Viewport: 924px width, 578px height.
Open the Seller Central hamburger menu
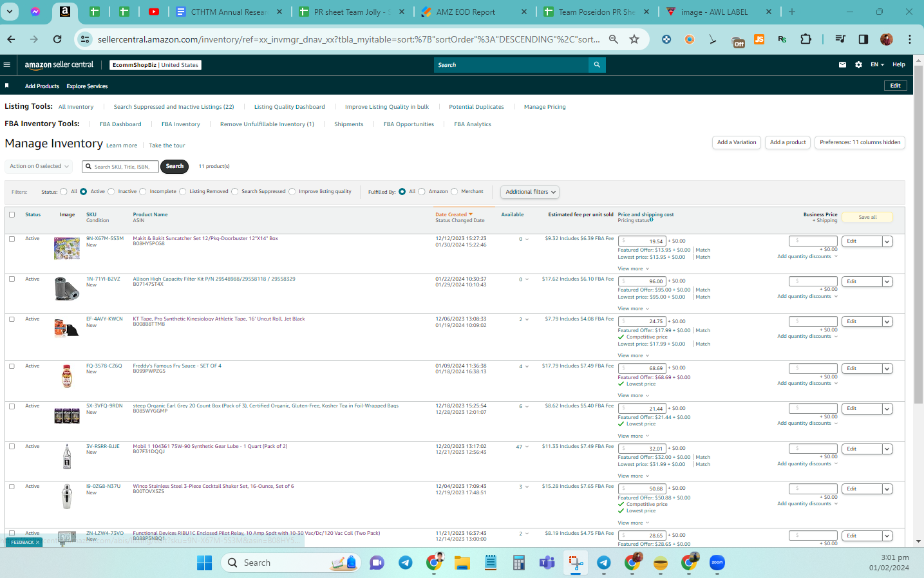[x=7, y=64]
